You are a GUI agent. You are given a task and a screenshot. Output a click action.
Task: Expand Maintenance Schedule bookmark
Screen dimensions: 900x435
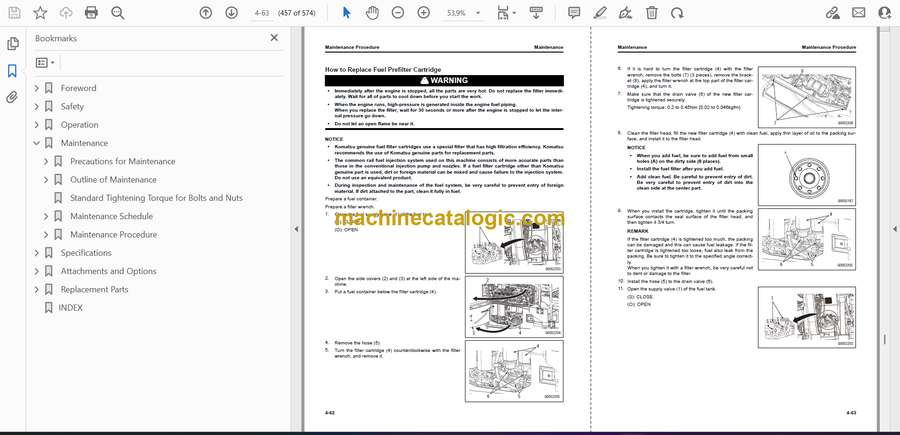(46, 216)
